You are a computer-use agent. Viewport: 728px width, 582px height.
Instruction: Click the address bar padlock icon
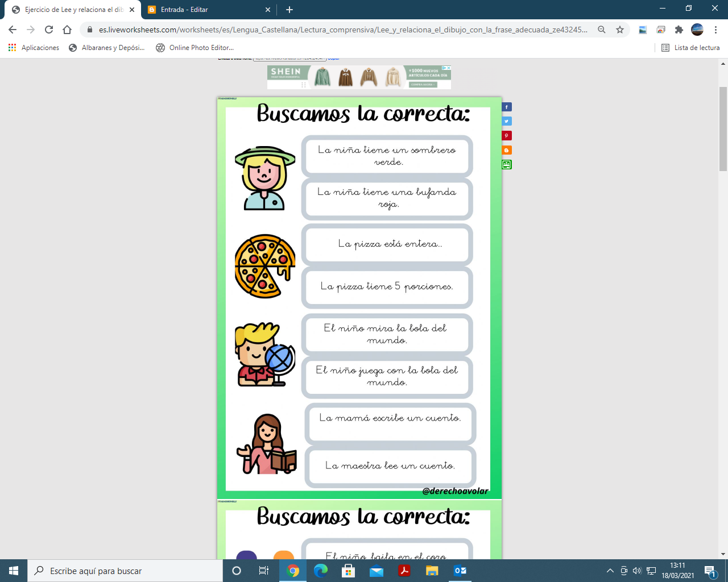90,30
